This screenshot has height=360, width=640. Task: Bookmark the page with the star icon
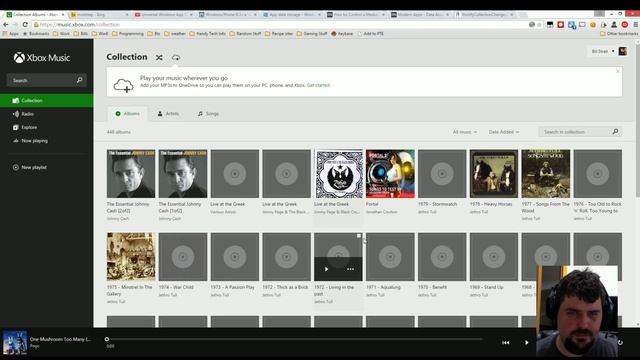click(x=539, y=24)
